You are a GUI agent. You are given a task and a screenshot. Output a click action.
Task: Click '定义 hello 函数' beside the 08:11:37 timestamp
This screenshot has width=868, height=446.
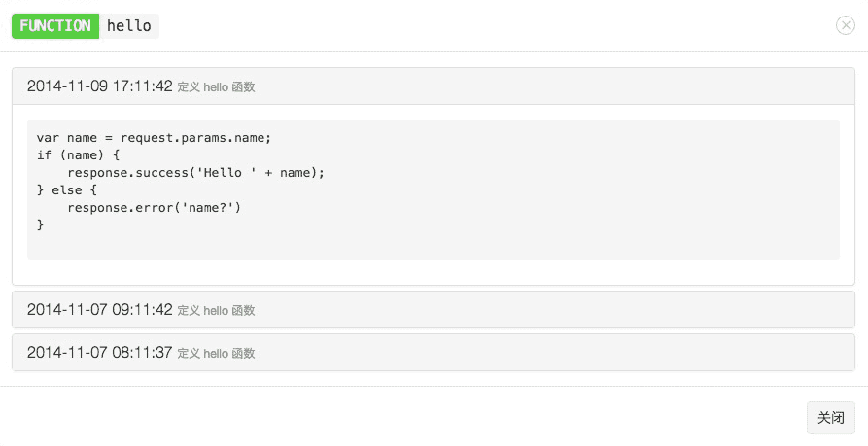(x=216, y=354)
